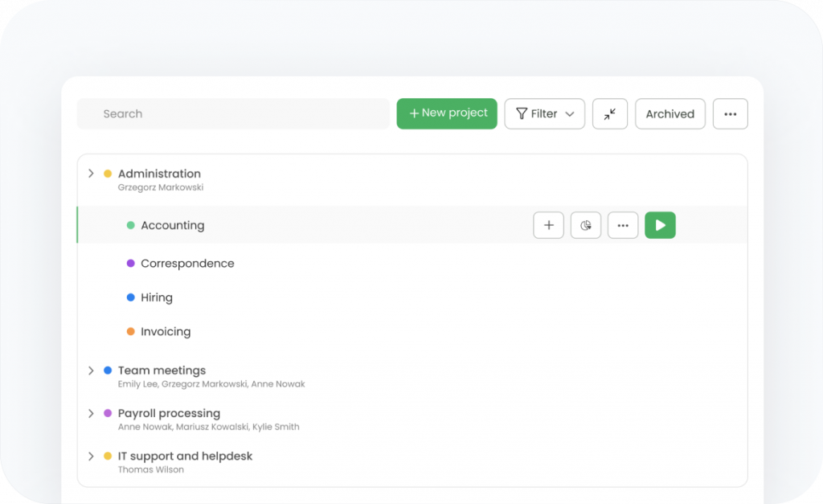Click the blue dot beside Team meetings
The image size is (823, 504).
pos(108,370)
